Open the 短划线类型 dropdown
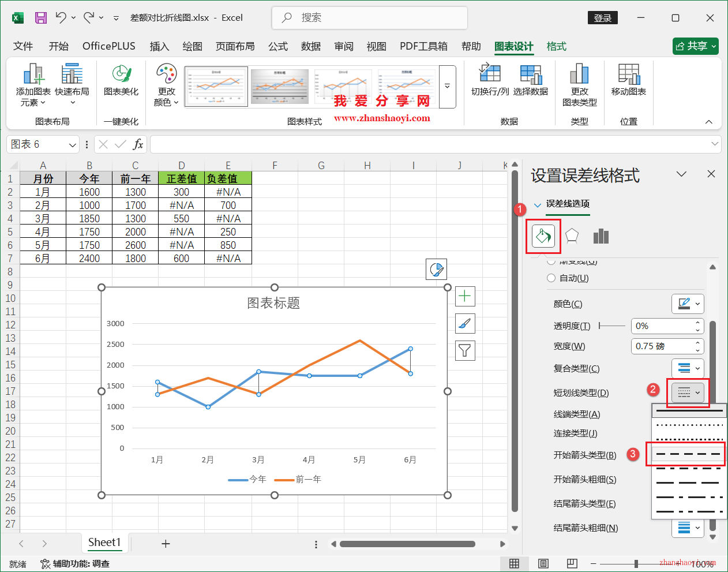The height and width of the screenshot is (572, 728). [688, 392]
